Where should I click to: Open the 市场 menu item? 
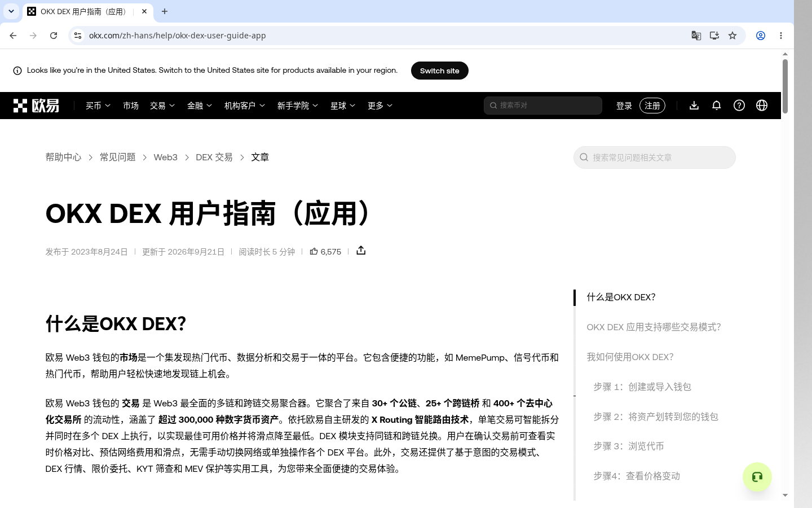click(x=131, y=106)
